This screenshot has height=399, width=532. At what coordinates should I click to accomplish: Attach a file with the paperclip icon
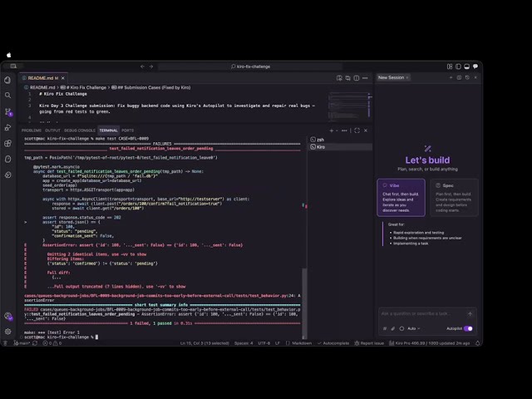[393, 328]
